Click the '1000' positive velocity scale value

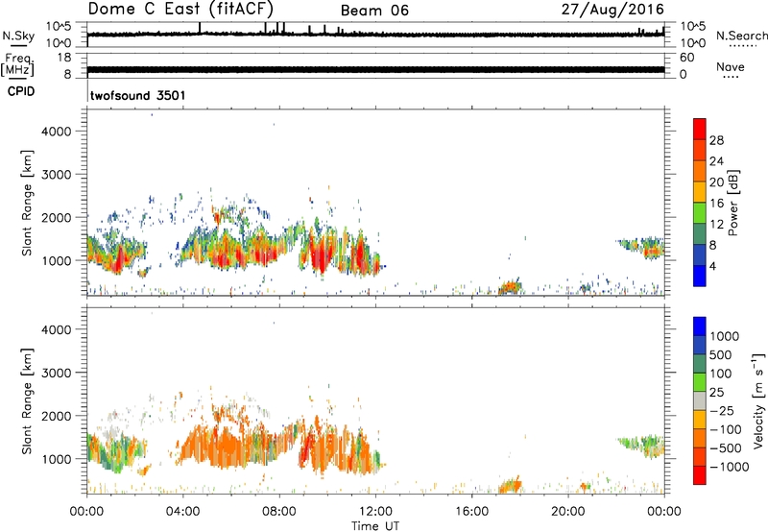click(x=725, y=336)
